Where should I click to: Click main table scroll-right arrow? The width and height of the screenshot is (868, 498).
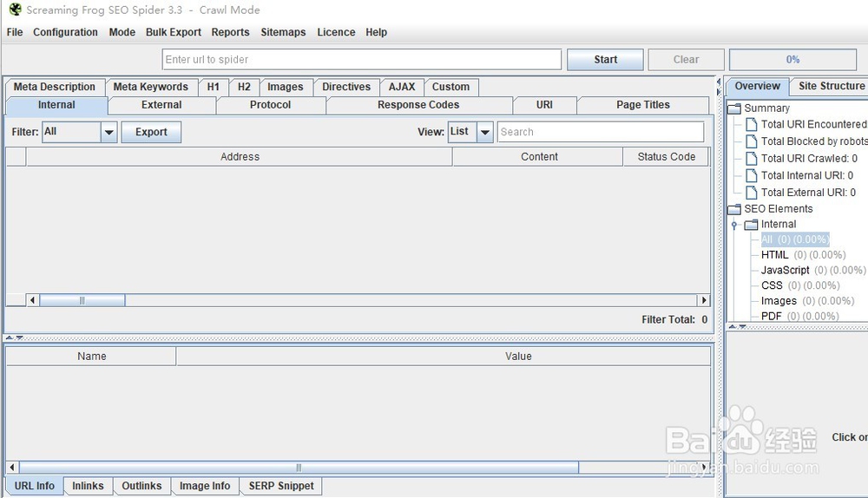(x=704, y=300)
